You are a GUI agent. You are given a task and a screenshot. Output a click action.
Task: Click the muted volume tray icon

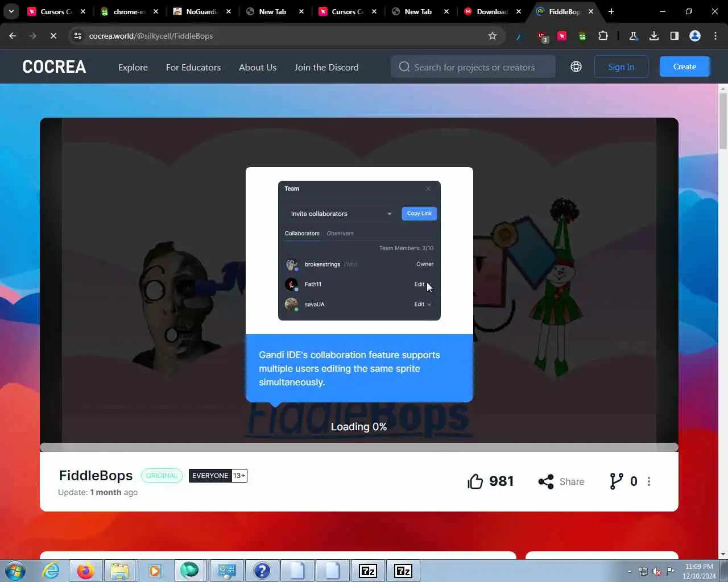(657, 571)
